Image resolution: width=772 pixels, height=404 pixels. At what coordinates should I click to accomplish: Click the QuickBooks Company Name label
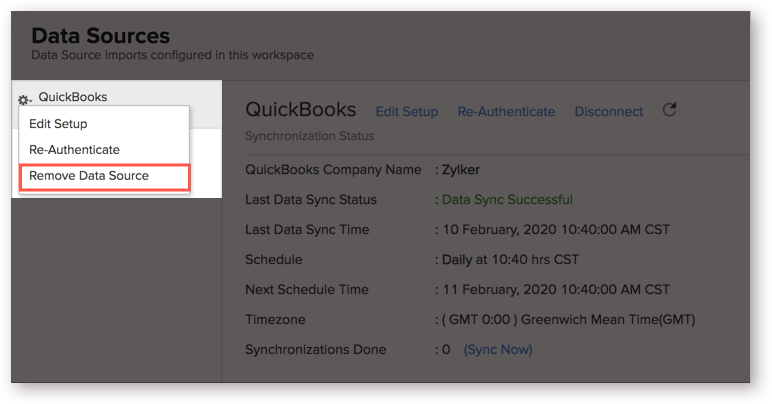333,170
